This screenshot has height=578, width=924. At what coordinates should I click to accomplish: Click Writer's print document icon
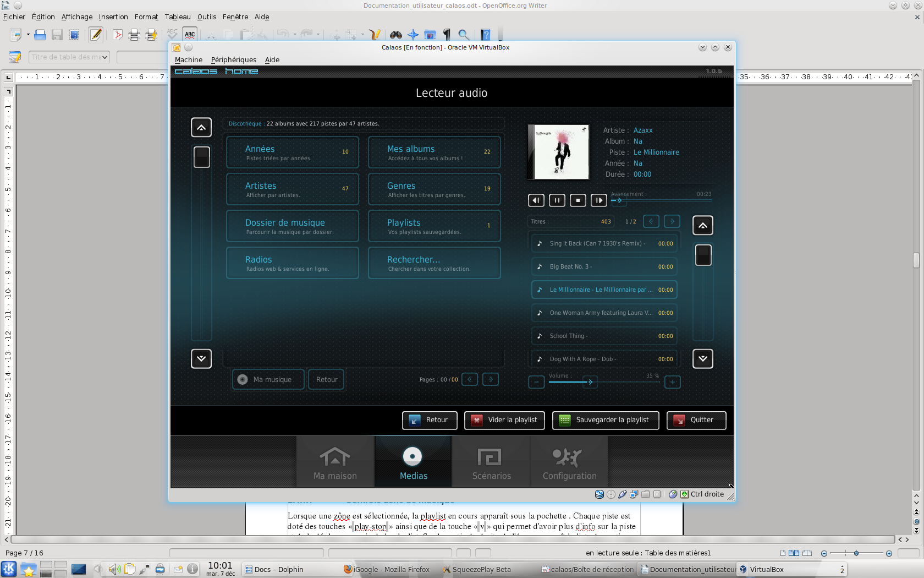coord(134,35)
